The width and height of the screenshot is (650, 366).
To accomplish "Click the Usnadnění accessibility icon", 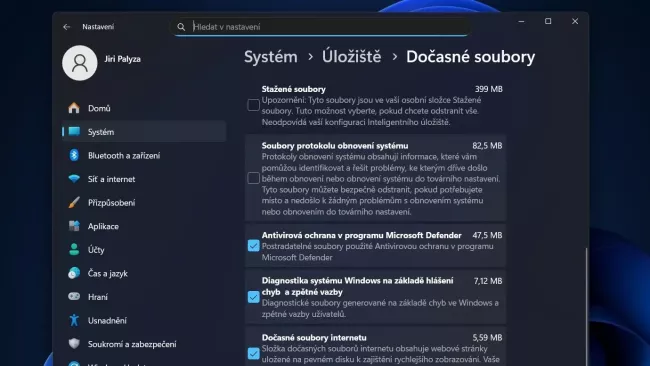I will click(74, 320).
